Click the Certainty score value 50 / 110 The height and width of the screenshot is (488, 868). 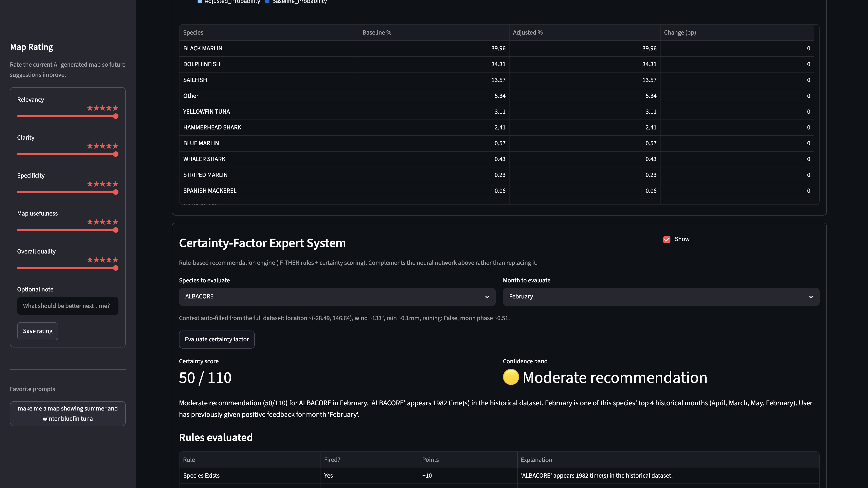pos(205,378)
